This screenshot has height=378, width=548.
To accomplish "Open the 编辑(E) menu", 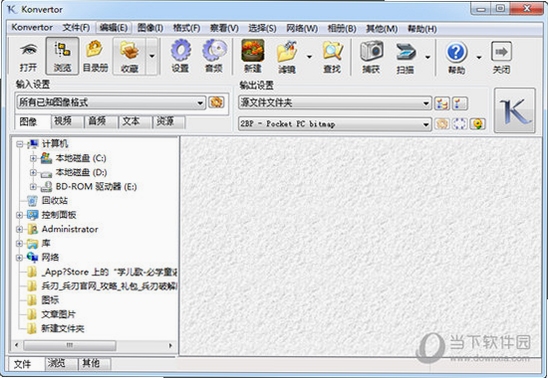I will (x=113, y=28).
